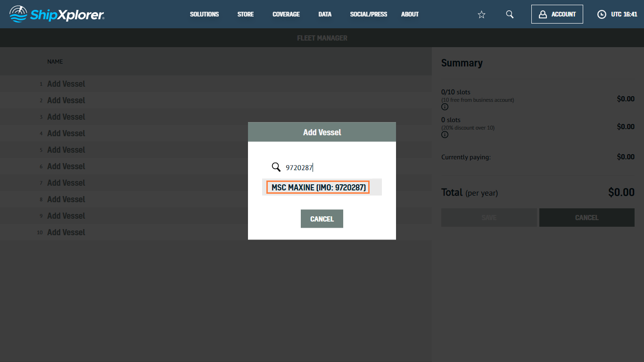Click the Currently paying label
The height and width of the screenshot is (362, 644).
[466, 157]
